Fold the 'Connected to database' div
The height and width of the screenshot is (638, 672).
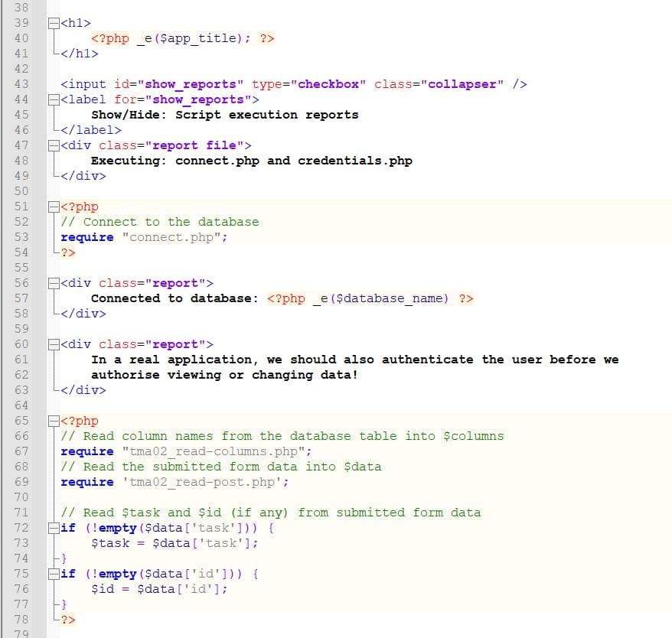(52, 283)
